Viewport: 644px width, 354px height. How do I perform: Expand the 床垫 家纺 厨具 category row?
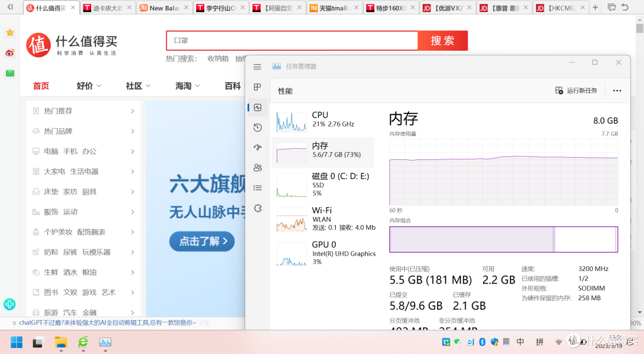(x=84, y=192)
